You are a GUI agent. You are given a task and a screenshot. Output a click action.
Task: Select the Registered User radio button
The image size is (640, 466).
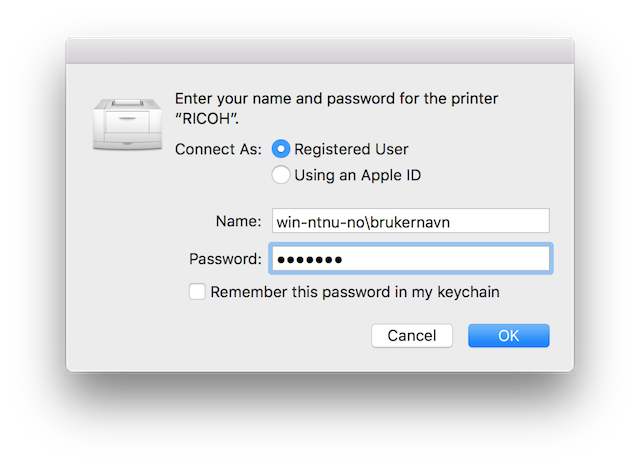[281, 149]
